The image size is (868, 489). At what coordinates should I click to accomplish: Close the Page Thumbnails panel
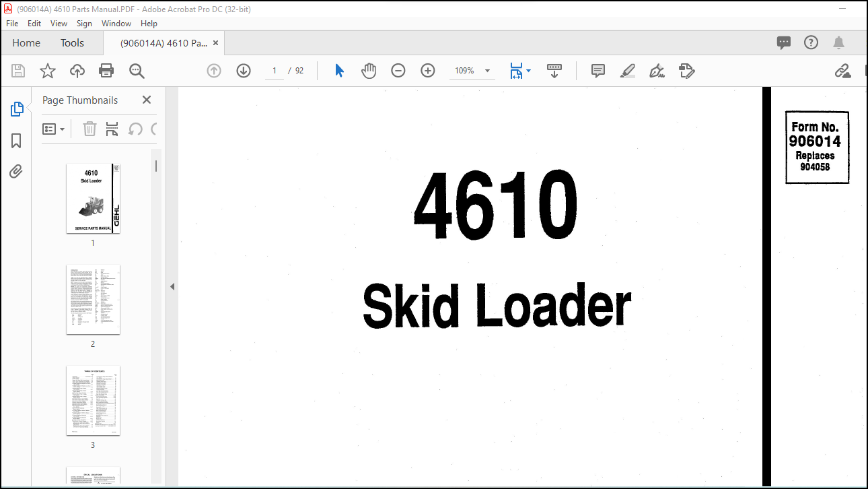click(147, 100)
